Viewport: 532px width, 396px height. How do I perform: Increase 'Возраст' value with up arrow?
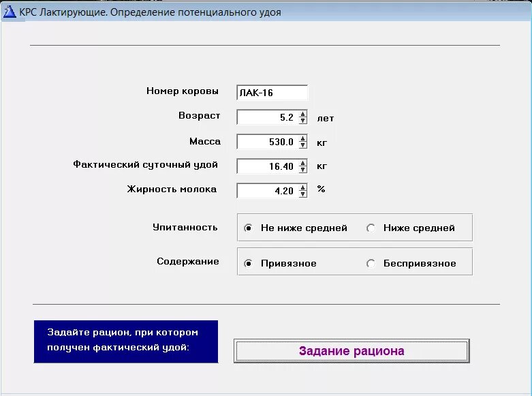click(x=303, y=114)
